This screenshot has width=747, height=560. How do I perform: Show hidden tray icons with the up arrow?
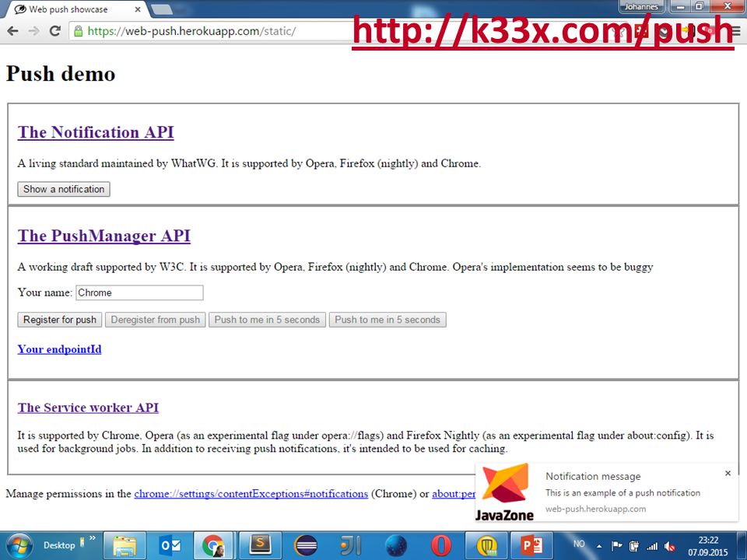599,546
